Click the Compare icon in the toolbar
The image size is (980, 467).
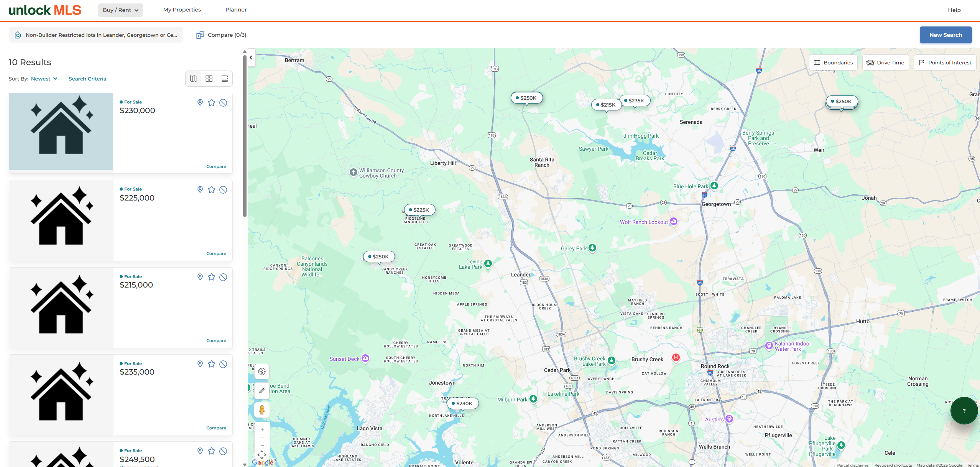pos(200,35)
